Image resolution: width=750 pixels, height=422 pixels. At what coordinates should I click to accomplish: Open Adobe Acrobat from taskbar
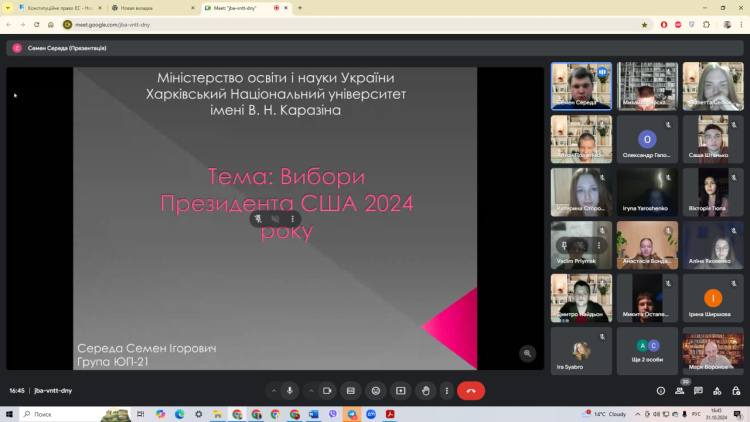(x=390, y=414)
